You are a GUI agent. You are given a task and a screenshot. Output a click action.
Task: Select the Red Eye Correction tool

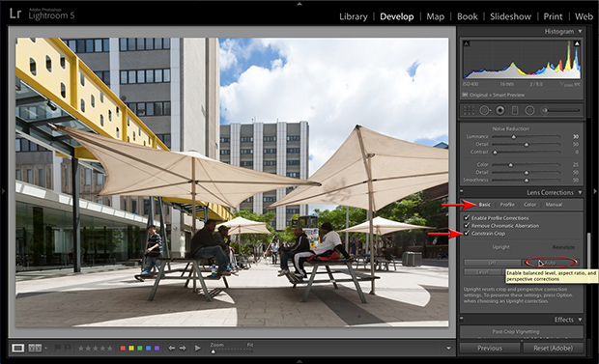click(x=499, y=111)
